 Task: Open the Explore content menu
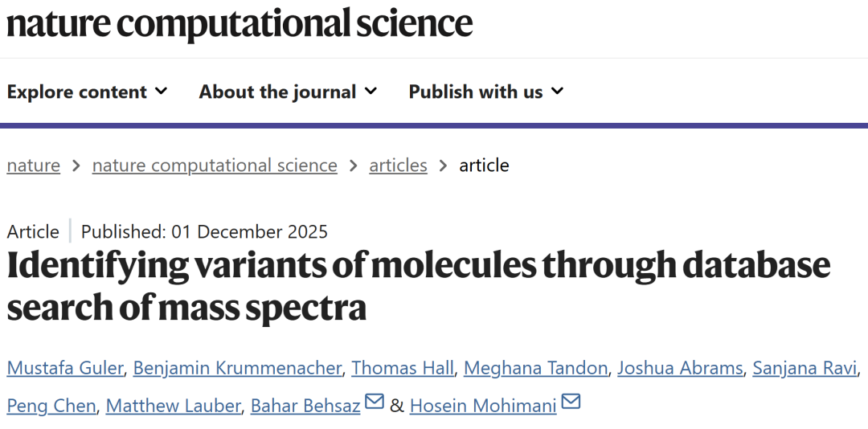click(77, 92)
